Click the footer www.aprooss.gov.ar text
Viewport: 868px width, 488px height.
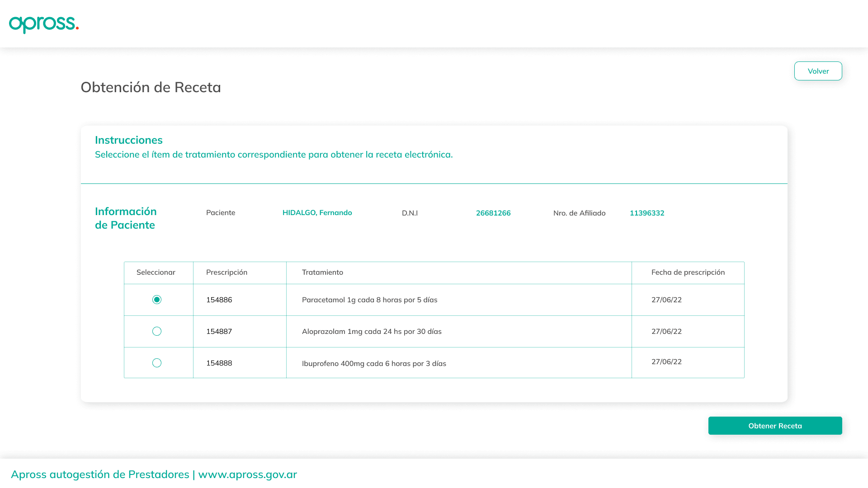tap(247, 474)
